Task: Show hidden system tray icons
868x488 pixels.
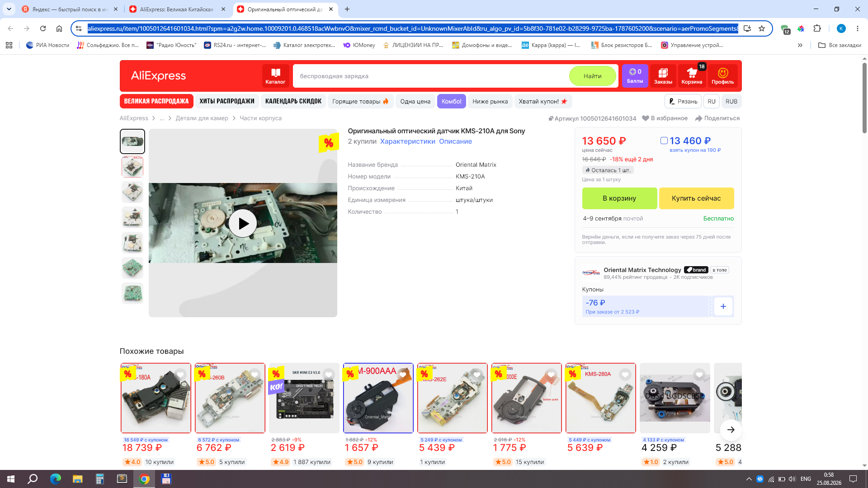Action: click(749, 479)
